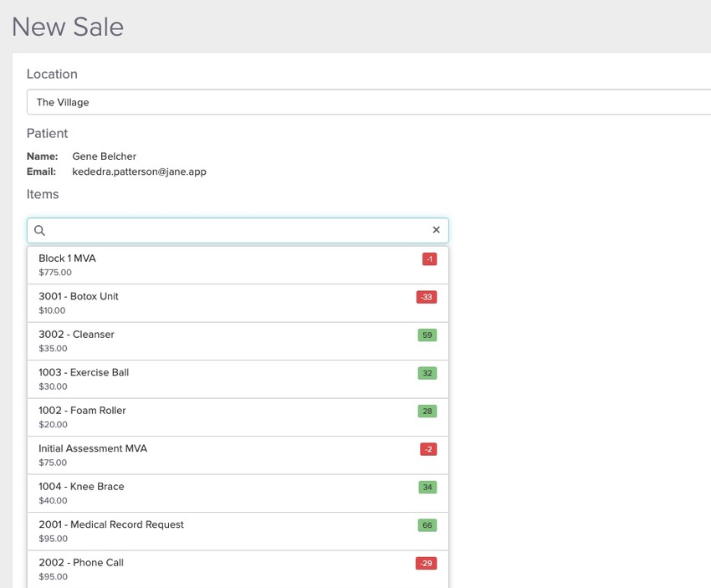This screenshot has height=588, width=711.
Task: Pick 1003 - Exercise Ball item
Action: pyautogui.click(x=238, y=380)
